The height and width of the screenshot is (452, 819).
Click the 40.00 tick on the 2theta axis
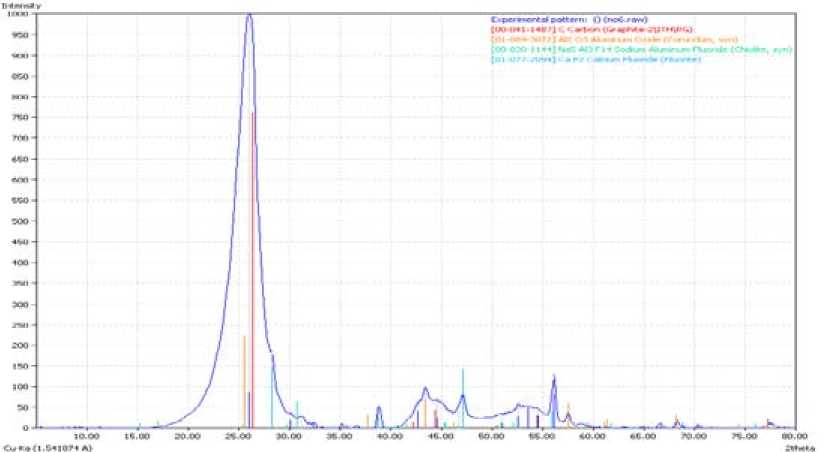tap(391, 436)
